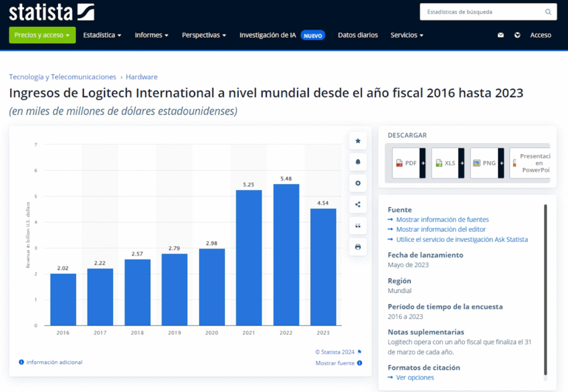This screenshot has width=568, height=392.
Task: Open Datos diarios
Action: [358, 35]
